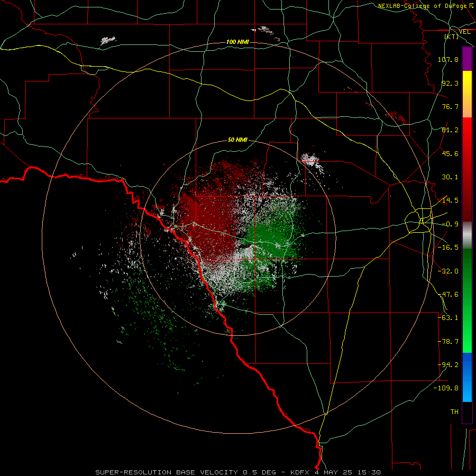Click the 61.2 legend value
Image resolution: width=476 pixels, height=476 pixels.
[x=450, y=130]
